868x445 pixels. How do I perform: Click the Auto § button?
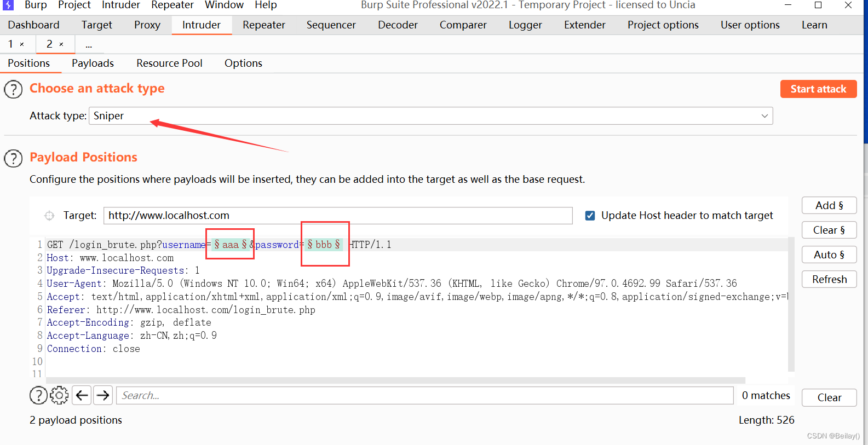(x=829, y=255)
